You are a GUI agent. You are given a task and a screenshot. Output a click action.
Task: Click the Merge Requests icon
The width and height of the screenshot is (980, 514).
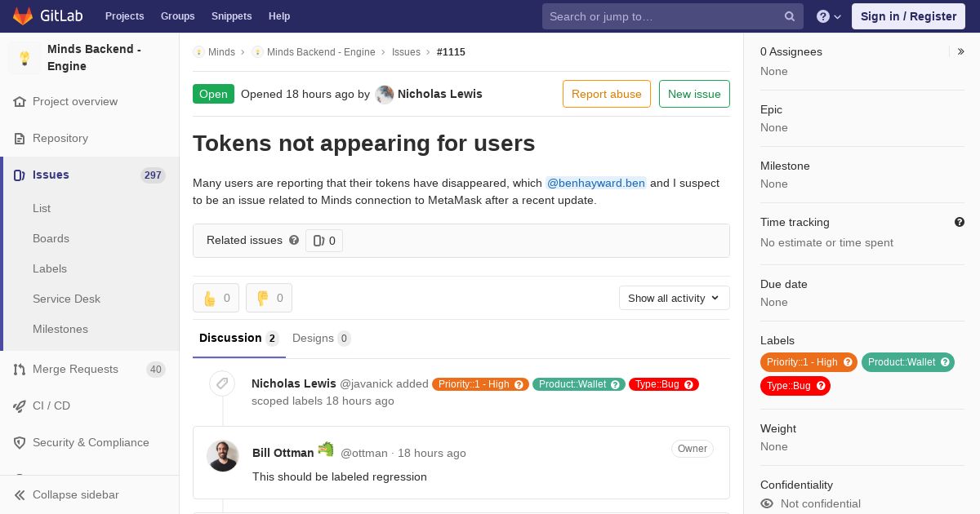pyautogui.click(x=20, y=370)
